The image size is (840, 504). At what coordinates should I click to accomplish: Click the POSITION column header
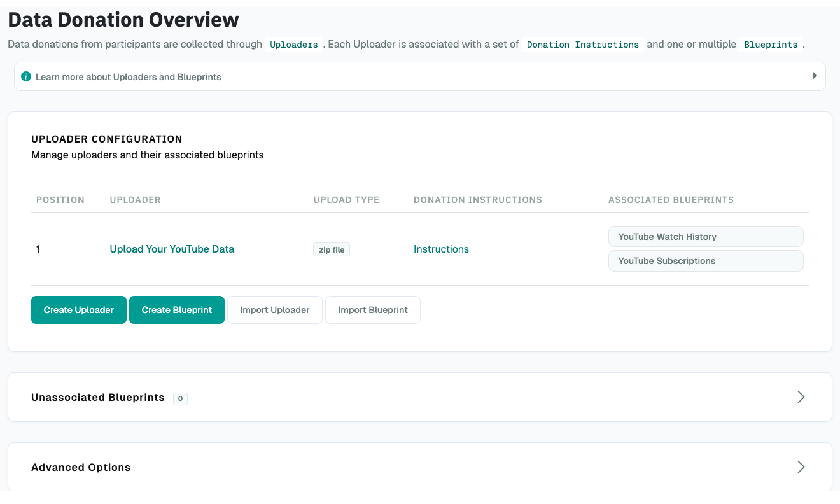tap(60, 200)
